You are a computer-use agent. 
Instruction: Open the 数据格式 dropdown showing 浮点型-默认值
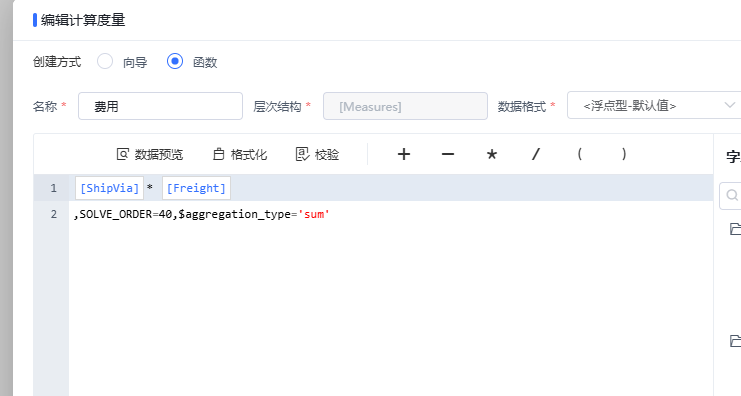654,105
